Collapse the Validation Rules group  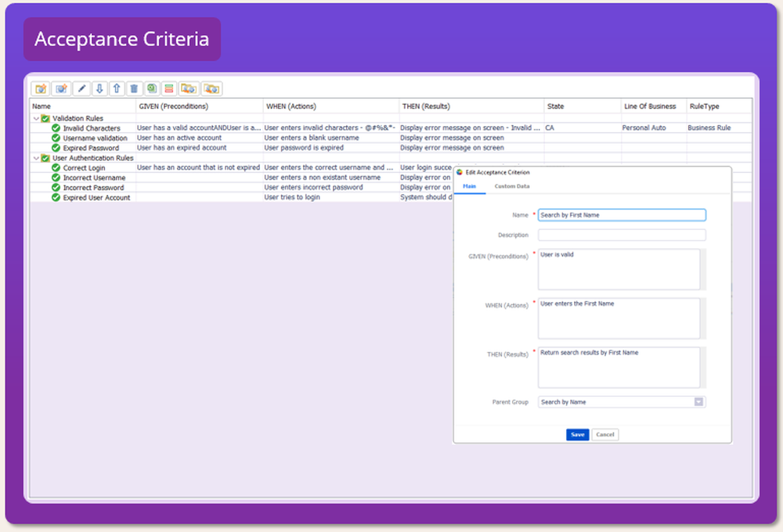click(x=36, y=119)
